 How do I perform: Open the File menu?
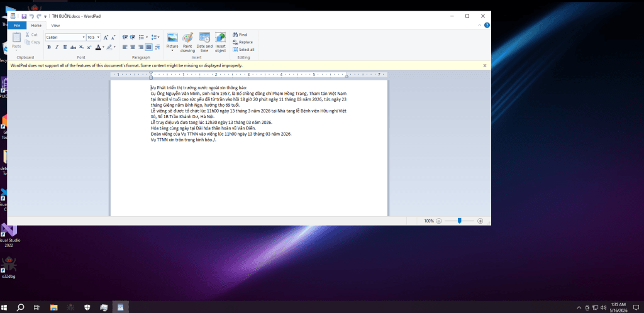17,25
